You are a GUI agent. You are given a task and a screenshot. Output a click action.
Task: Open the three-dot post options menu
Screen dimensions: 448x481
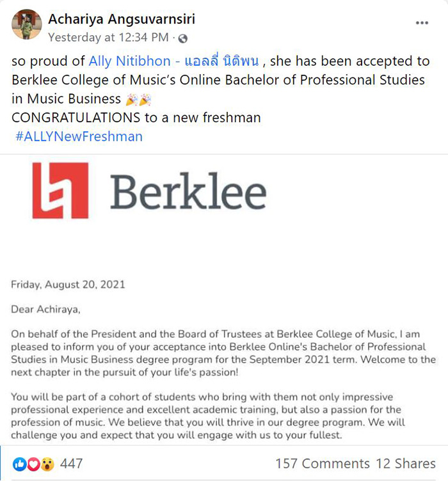click(422, 22)
